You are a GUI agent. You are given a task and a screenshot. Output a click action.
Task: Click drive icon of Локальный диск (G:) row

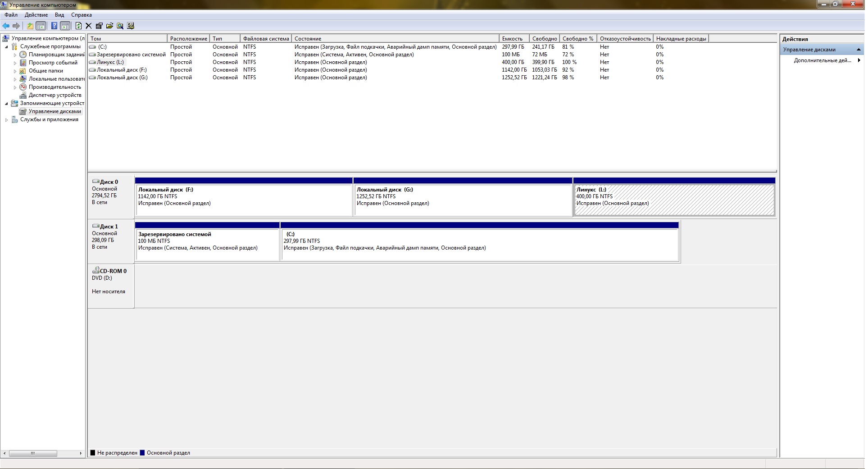pyautogui.click(x=93, y=77)
